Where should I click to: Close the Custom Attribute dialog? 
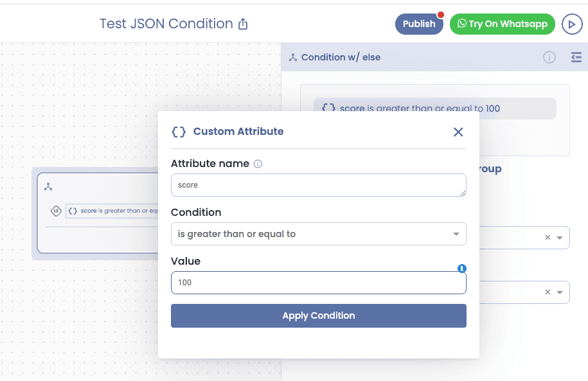click(458, 132)
